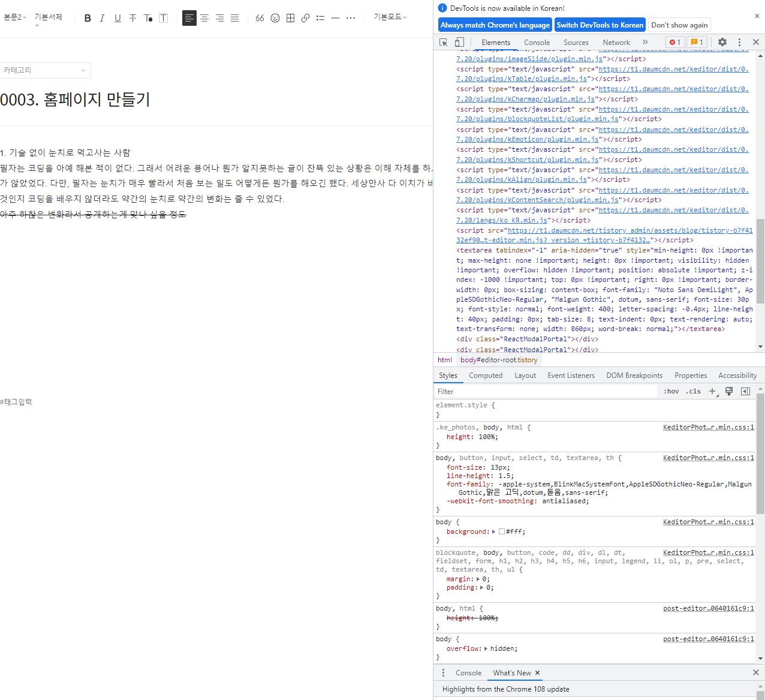Open the Properties tab
The height and width of the screenshot is (700, 765).
coord(691,375)
